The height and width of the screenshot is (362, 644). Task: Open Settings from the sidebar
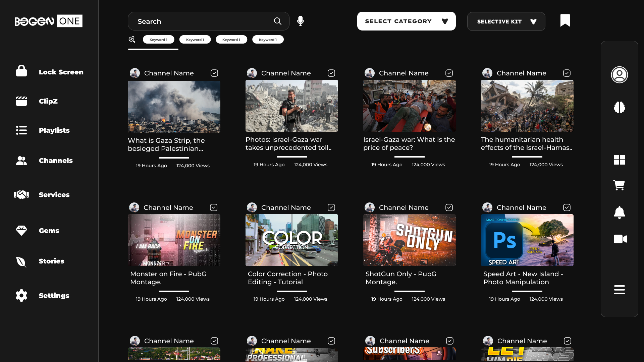(54, 296)
